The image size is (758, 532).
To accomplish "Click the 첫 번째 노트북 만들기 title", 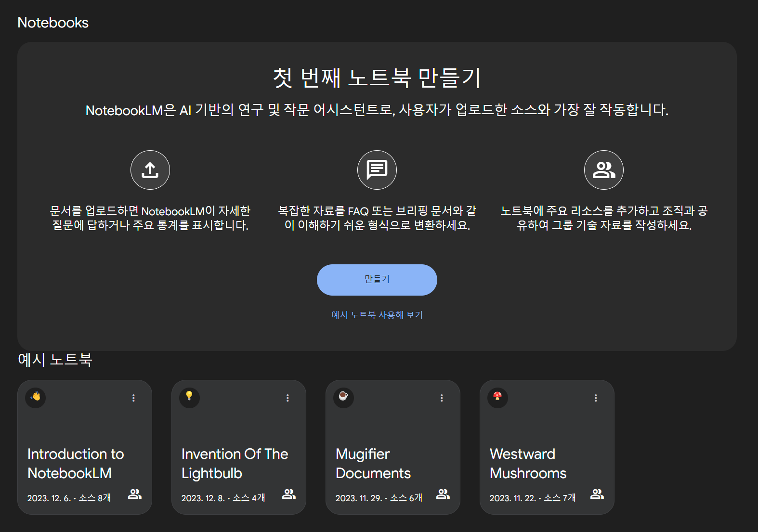I will (x=377, y=78).
